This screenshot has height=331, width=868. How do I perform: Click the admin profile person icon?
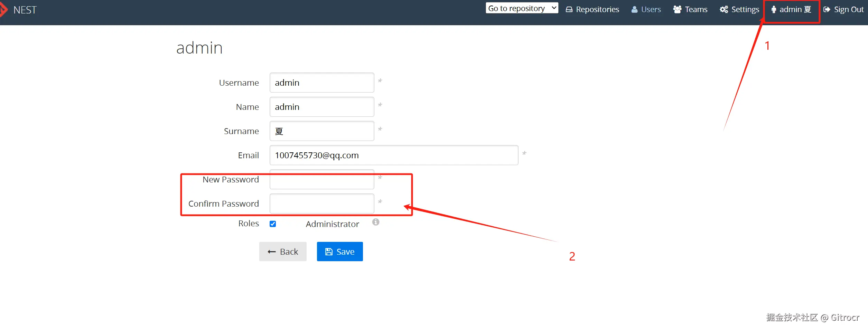pyautogui.click(x=774, y=10)
